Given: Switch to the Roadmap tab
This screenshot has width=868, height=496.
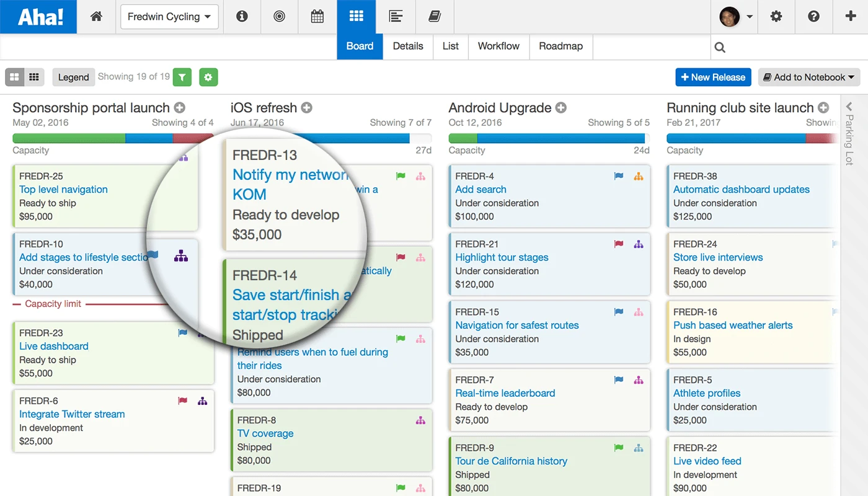Looking at the screenshot, I should pos(560,46).
